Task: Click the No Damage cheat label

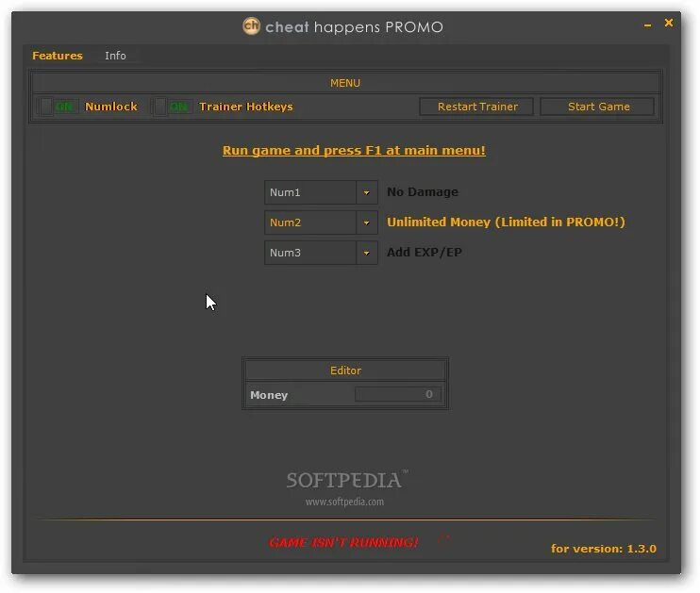Action: click(423, 192)
